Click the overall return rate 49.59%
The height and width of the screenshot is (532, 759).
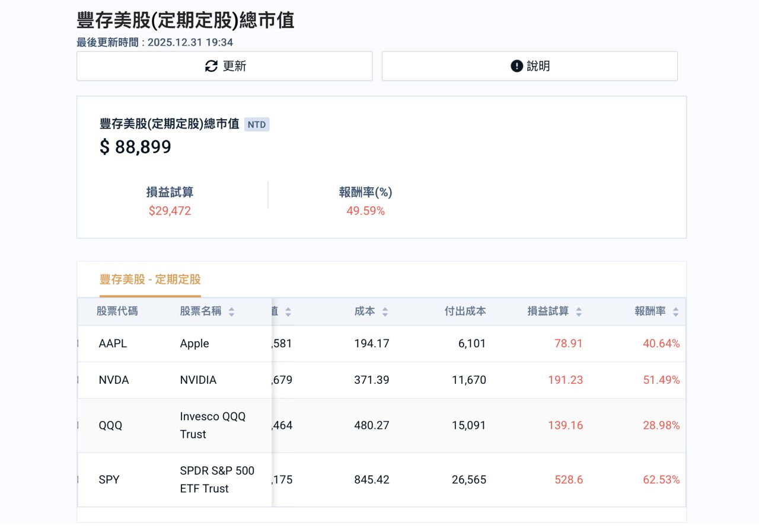tap(365, 211)
